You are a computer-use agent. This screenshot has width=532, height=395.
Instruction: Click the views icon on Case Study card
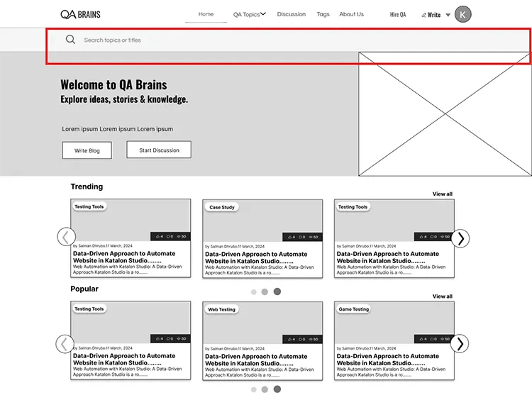(311, 237)
